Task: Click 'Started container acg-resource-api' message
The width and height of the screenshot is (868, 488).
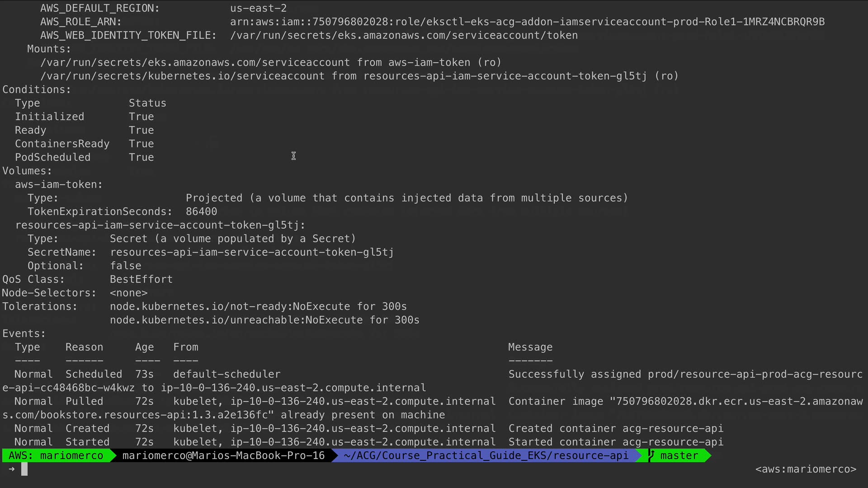Action: (x=616, y=442)
